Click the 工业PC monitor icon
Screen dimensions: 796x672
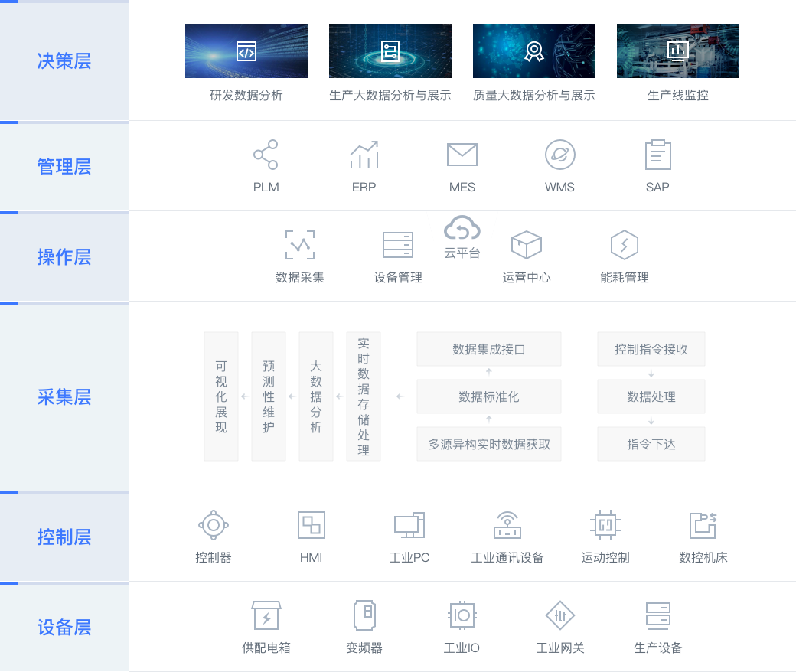[x=409, y=525]
